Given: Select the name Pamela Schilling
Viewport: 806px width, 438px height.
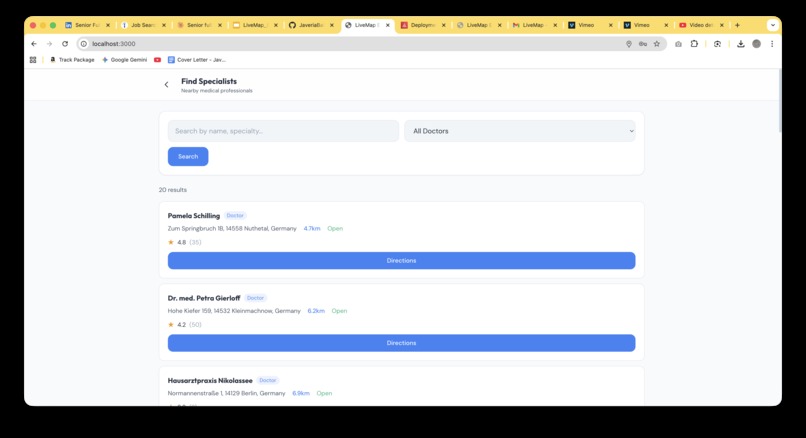Looking at the screenshot, I should 194,216.
